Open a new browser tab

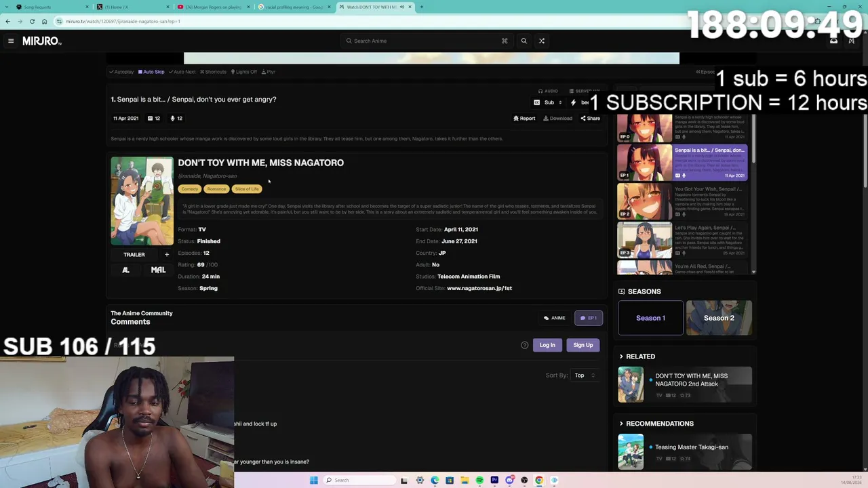click(421, 7)
